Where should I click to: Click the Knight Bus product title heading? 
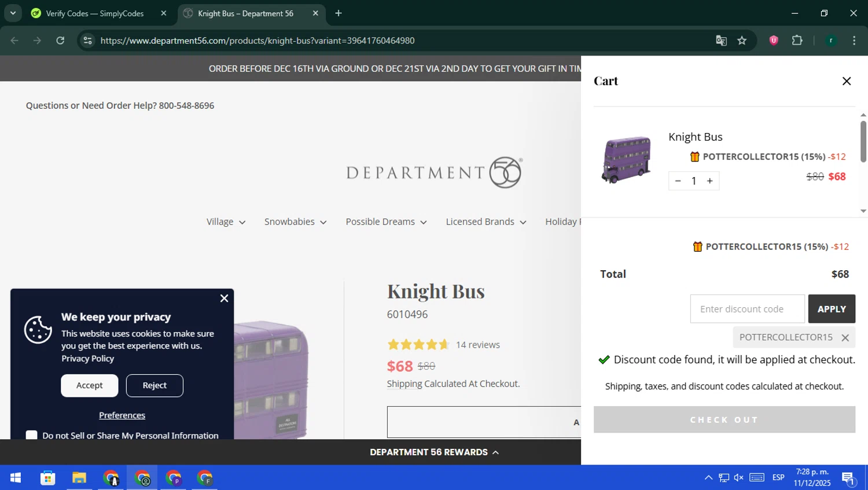[x=436, y=292]
